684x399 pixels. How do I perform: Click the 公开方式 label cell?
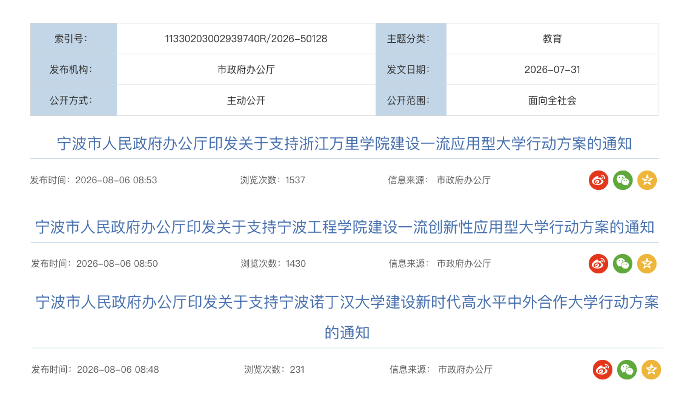(x=73, y=100)
